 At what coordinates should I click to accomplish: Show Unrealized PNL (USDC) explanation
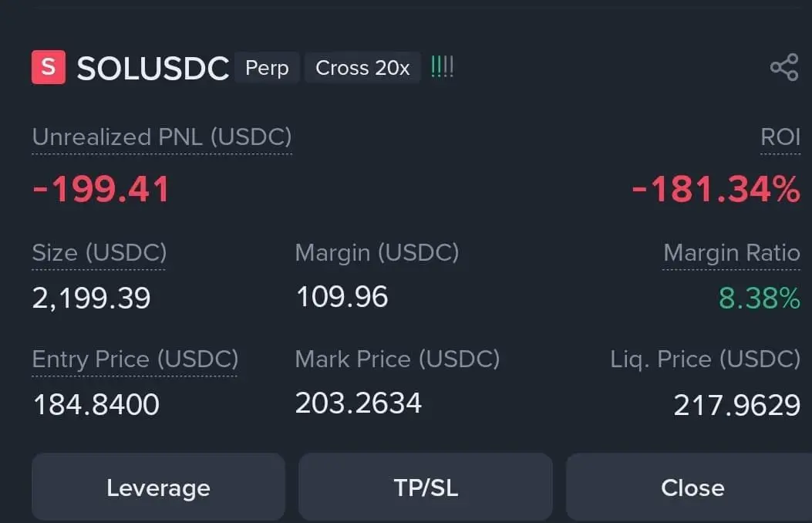coord(162,137)
